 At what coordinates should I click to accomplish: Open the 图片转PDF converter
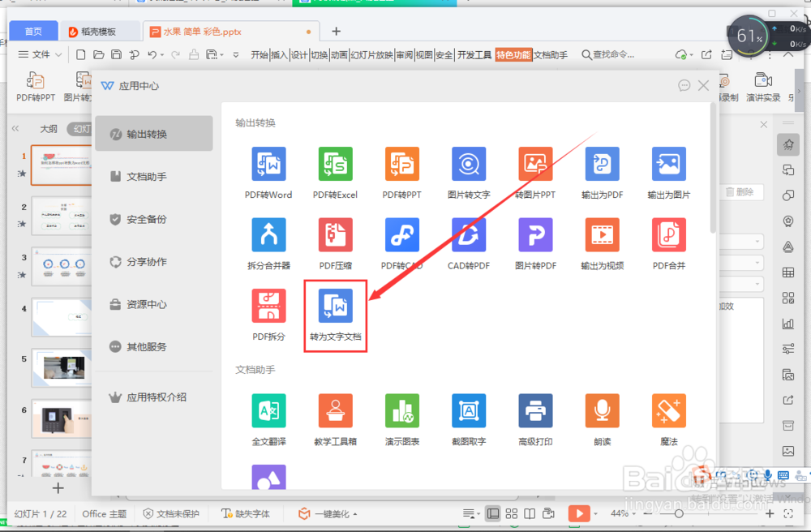(x=535, y=243)
